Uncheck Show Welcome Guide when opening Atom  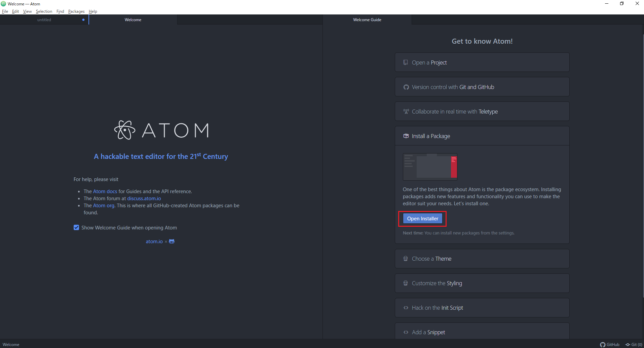tap(76, 227)
